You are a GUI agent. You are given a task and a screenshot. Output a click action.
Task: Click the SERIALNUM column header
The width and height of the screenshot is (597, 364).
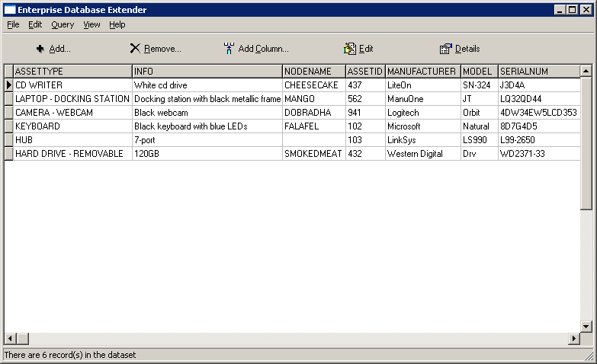[x=538, y=72]
